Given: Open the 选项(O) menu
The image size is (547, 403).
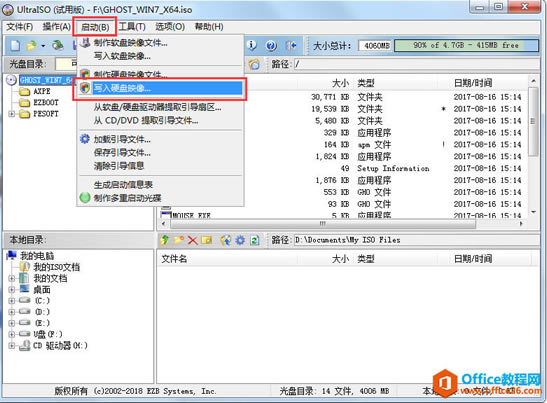Looking at the screenshot, I should point(170,27).
